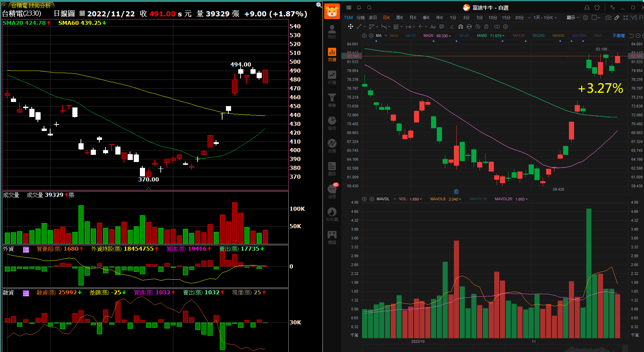Select the trend line drawing tool
This screenshot has height=352, width=644.
[x=359, y=27]
